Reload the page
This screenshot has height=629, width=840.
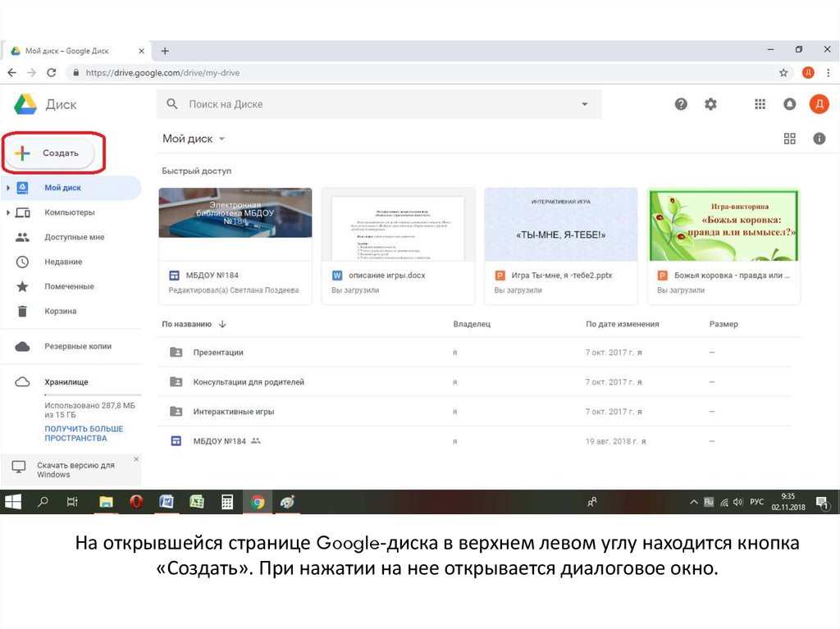point(52,73)
